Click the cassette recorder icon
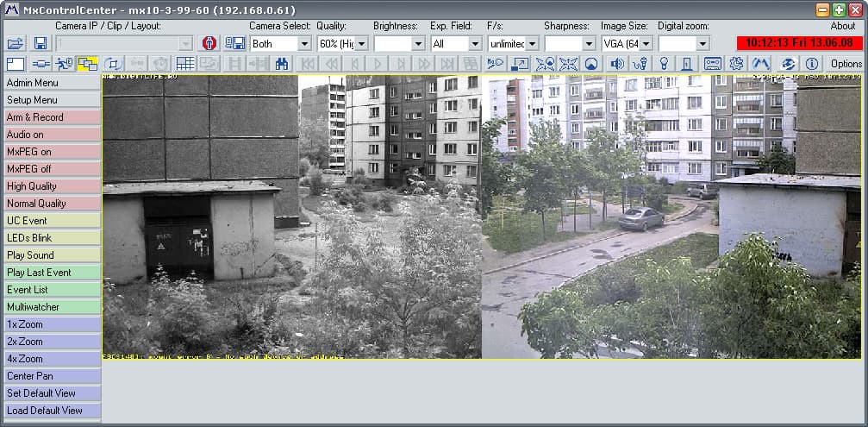Screen dimensions: 868x427 (x=713, y=64)
